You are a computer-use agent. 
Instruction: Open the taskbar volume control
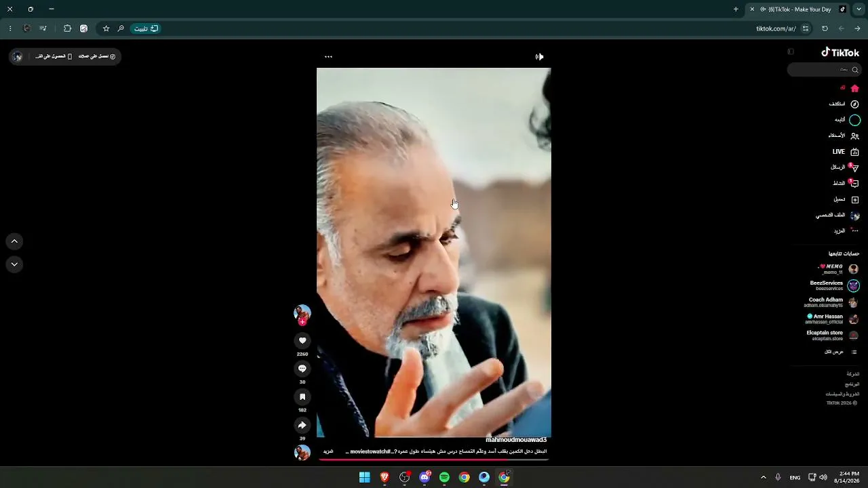[823, 477]
